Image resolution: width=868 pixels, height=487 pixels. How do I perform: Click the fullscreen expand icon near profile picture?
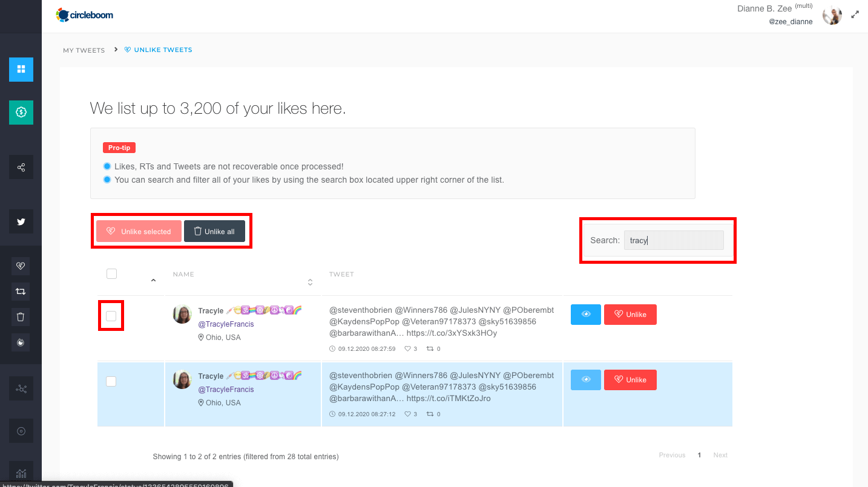[x=855, y=14]
